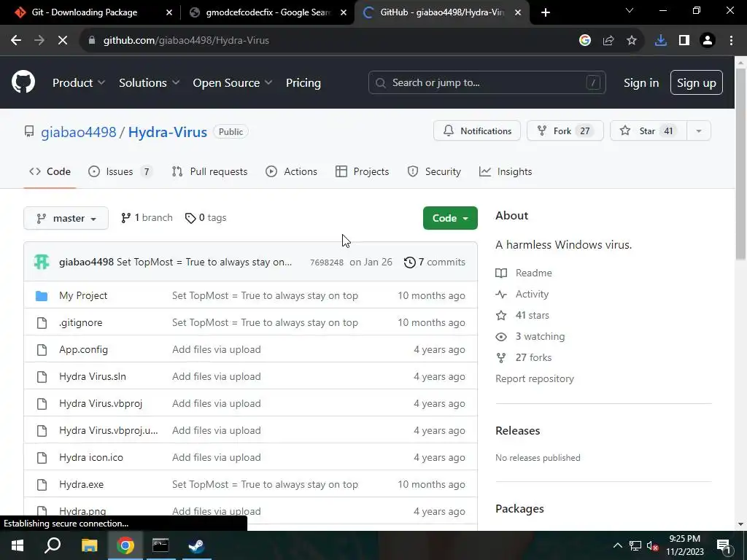Bookmark this page with the star icon
The image size is (747, 560).
tap(632, 41)
